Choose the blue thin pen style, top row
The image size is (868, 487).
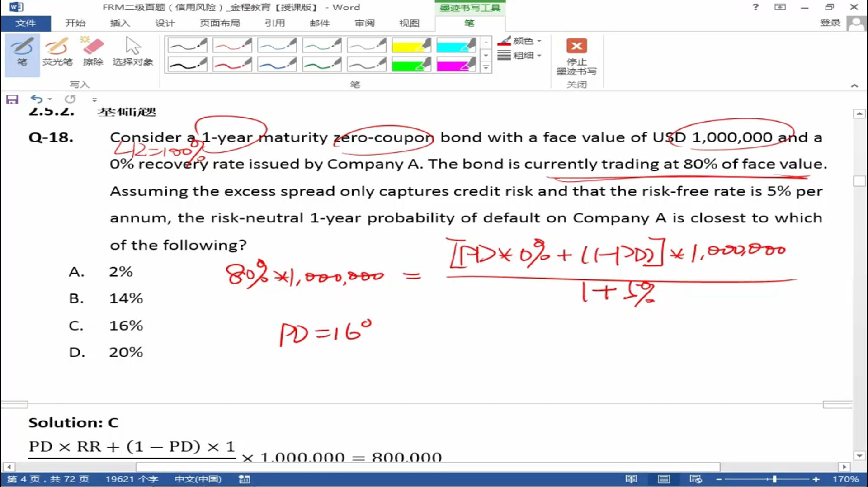[277, 45]
